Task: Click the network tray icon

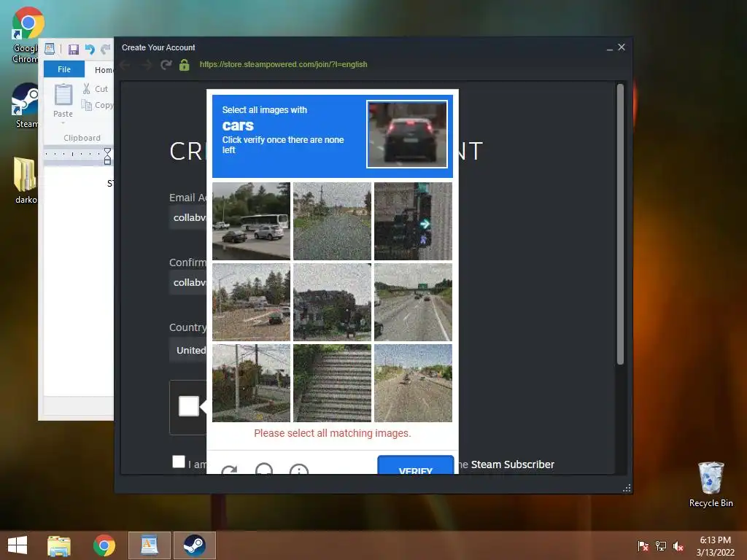Action: tap(661, 545)
